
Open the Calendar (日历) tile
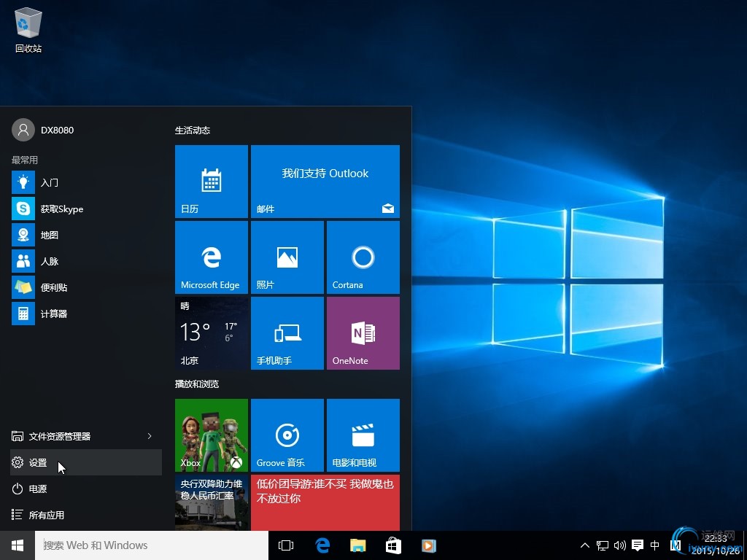[212, 181]
